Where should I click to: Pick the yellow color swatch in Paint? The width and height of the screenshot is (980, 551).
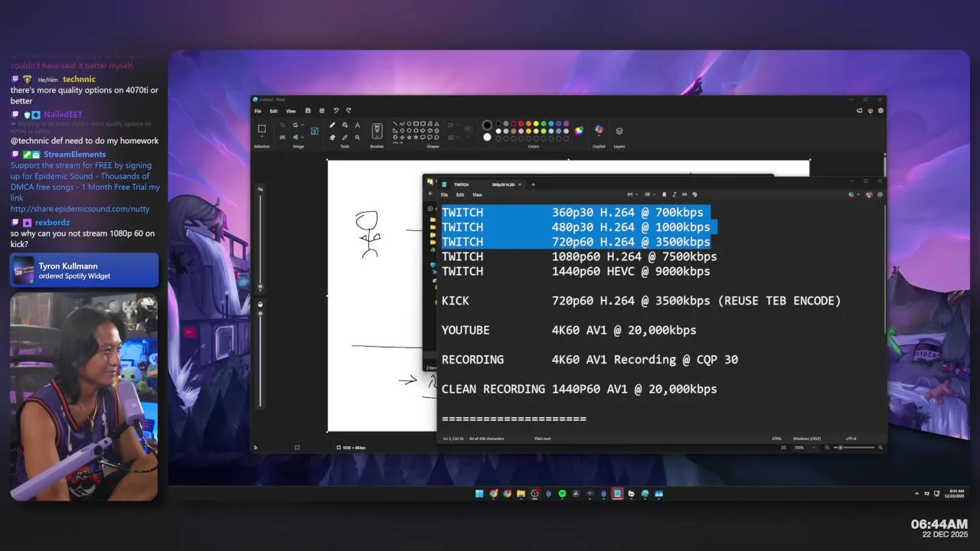click(536, 124)
